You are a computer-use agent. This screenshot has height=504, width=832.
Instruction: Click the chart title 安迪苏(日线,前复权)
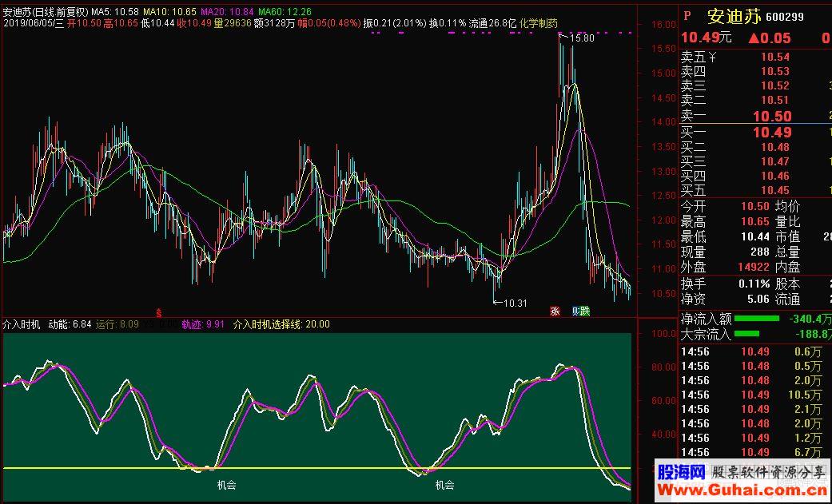point(46,12)
